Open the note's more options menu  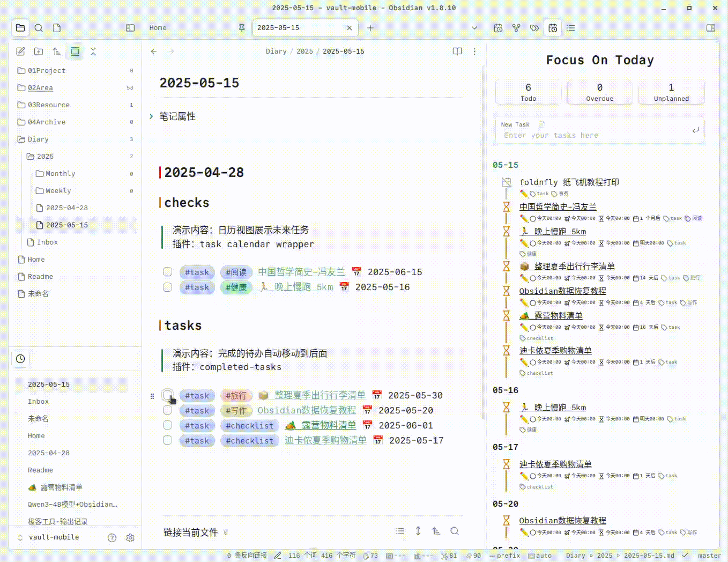click(474, 51)
